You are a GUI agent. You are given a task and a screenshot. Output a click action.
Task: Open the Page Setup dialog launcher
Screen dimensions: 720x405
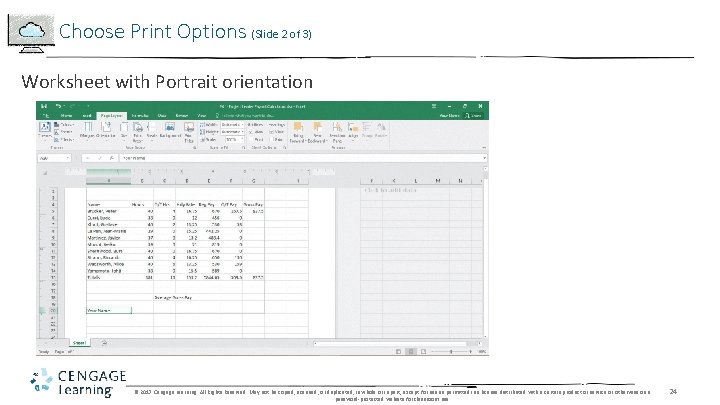coord(195,148)
